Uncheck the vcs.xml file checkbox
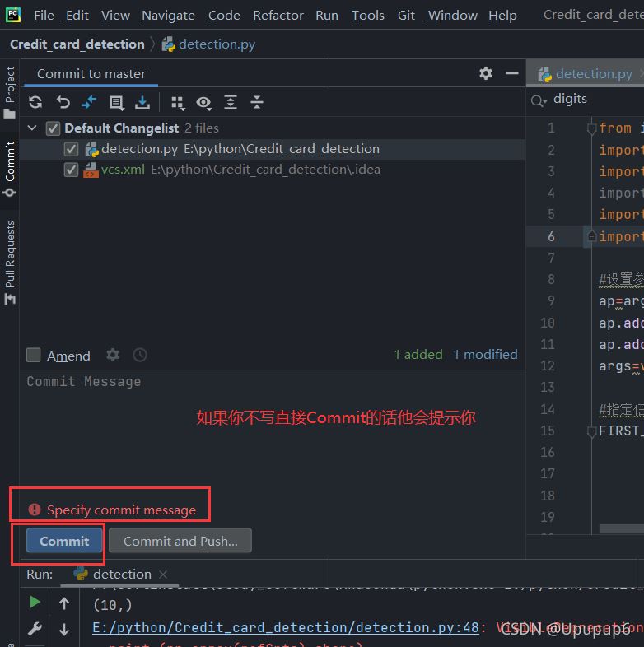This screenshot has height=647, width=644. pyautogui.click(x=71, y=170)
